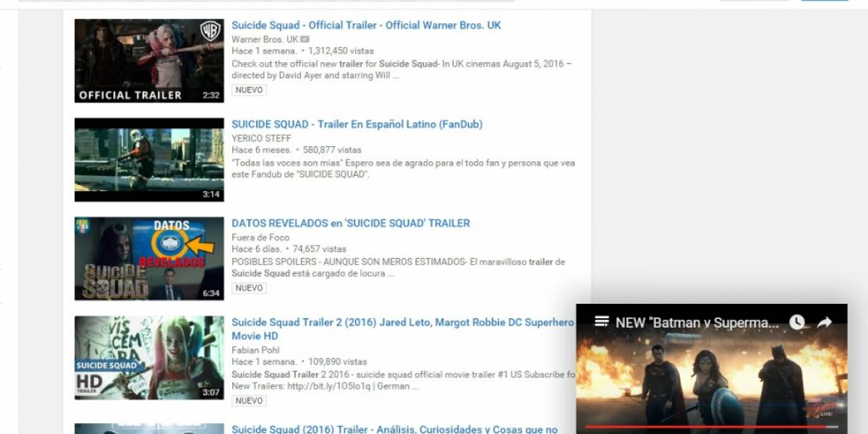Open Suicide Squad (2016) Trailer - Análisis title
Viewport: 868px width, 434px height.
click(394, 429)
